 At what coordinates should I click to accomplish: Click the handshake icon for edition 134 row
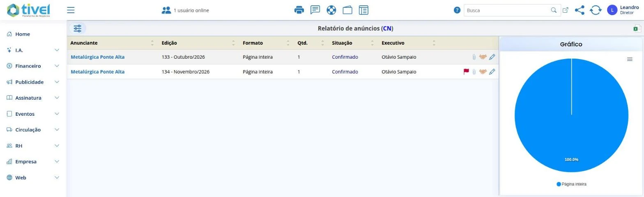(483, 72)
